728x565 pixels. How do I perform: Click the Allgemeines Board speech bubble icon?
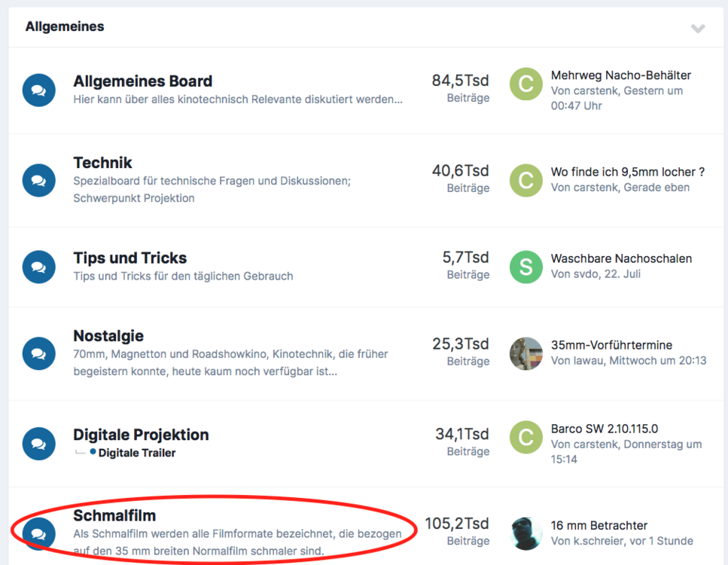tap(39, 90)
